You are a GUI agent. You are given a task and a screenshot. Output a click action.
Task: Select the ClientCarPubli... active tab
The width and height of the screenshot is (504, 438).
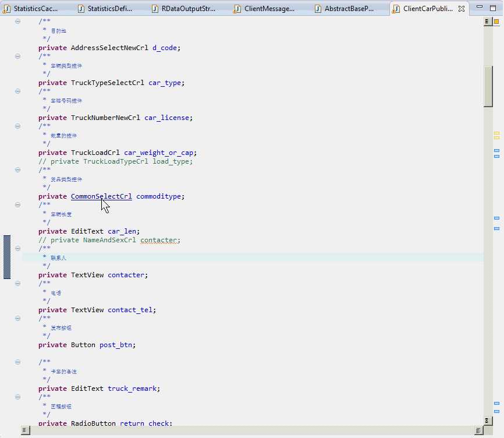pyautogui.click(x=428, y=9)
